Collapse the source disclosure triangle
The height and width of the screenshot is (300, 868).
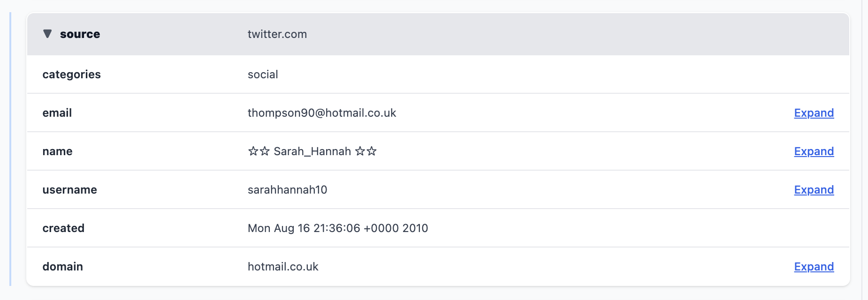47,34
